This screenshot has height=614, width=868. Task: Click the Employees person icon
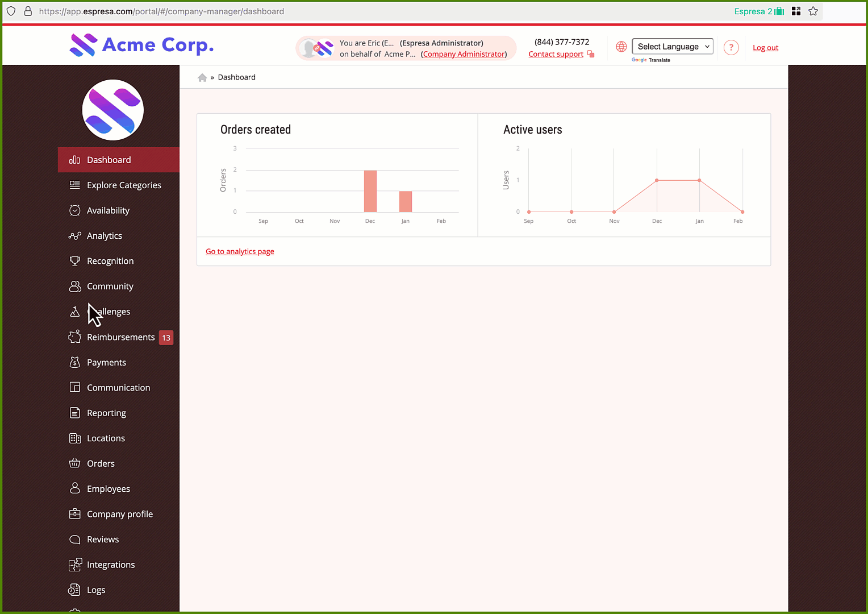[74, 488]
